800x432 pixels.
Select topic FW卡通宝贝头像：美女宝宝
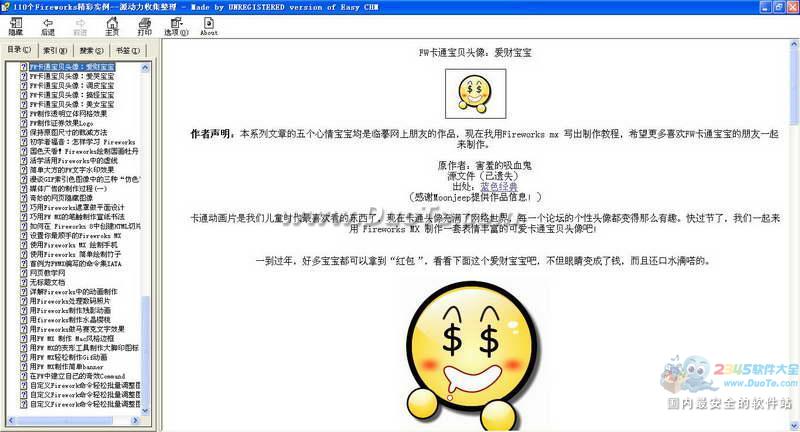[x=72, y=104]
